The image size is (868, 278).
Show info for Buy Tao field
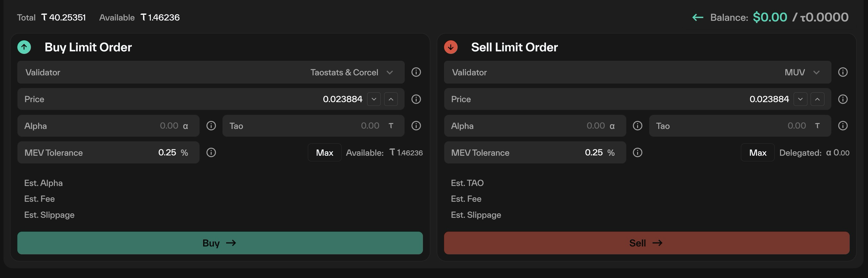pyautogui.click(x=416, y=125)
